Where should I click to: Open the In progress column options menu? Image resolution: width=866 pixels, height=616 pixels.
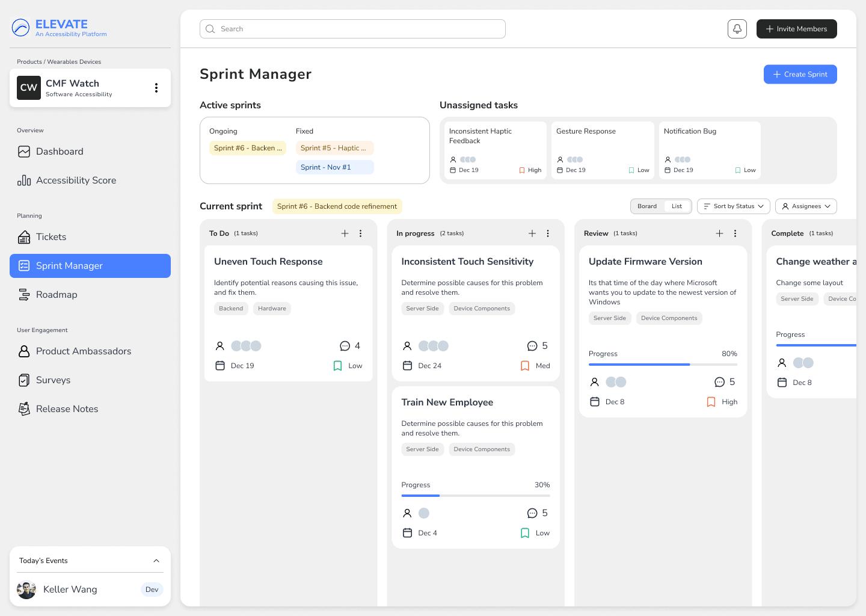(x=548, y=233)
